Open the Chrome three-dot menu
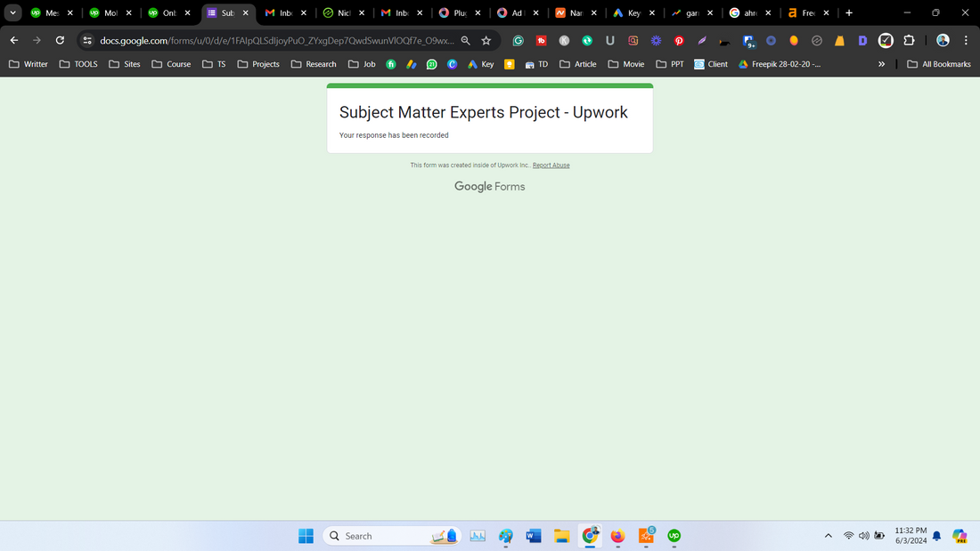This screenshot has height=551, width=980. [x=966, y=41]
